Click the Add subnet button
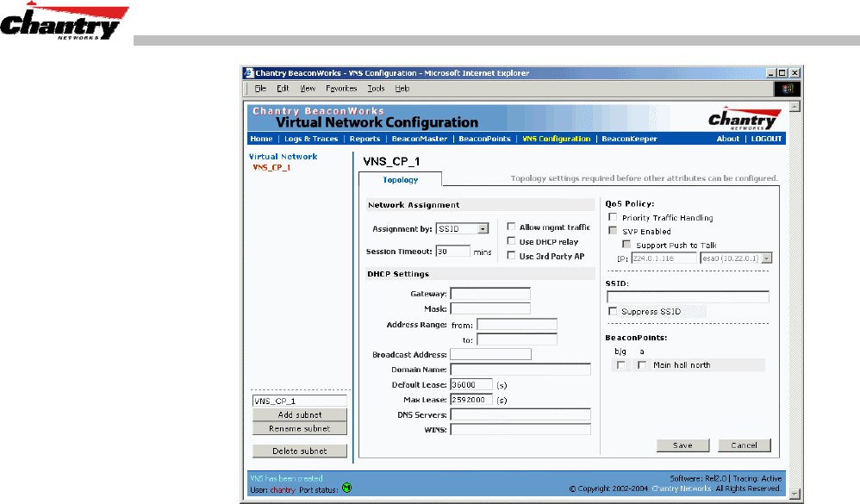This screenshot has height=504, width=860. (300, 414)
